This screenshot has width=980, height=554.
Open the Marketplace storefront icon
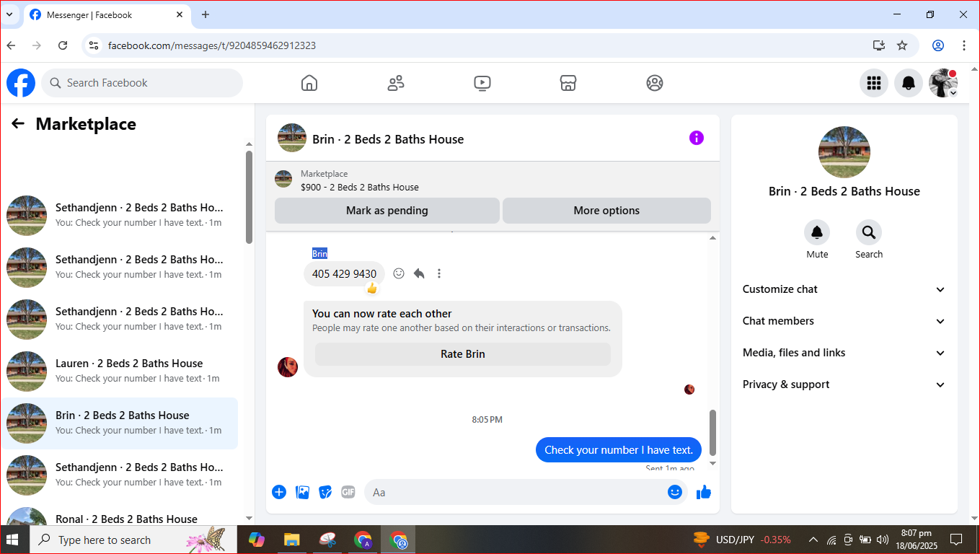[x=568, y=83]
